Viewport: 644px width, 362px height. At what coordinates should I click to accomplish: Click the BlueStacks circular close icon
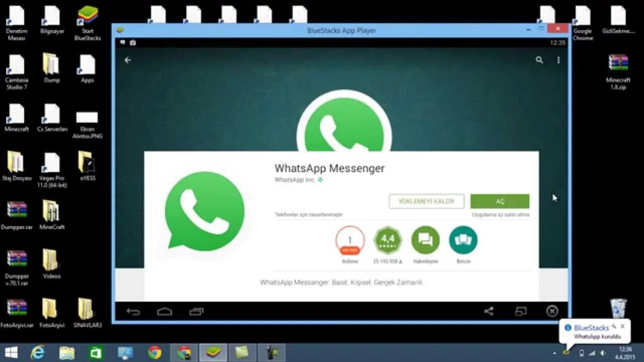(x=552, y=311)
